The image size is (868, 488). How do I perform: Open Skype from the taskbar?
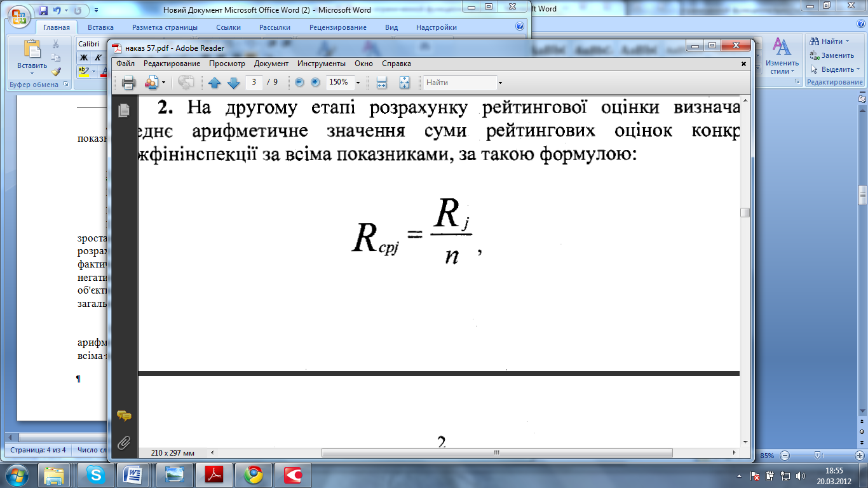tap(97, 475)
